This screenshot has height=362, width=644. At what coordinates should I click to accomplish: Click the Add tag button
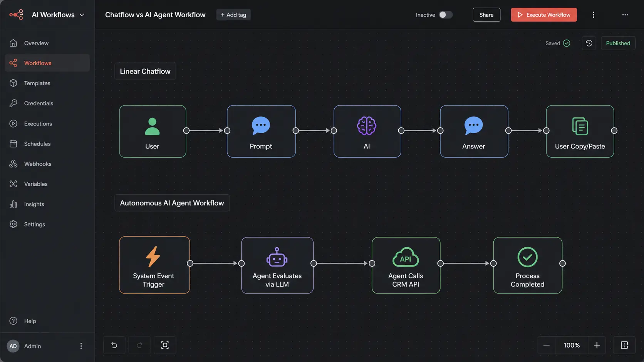[233, 15]
